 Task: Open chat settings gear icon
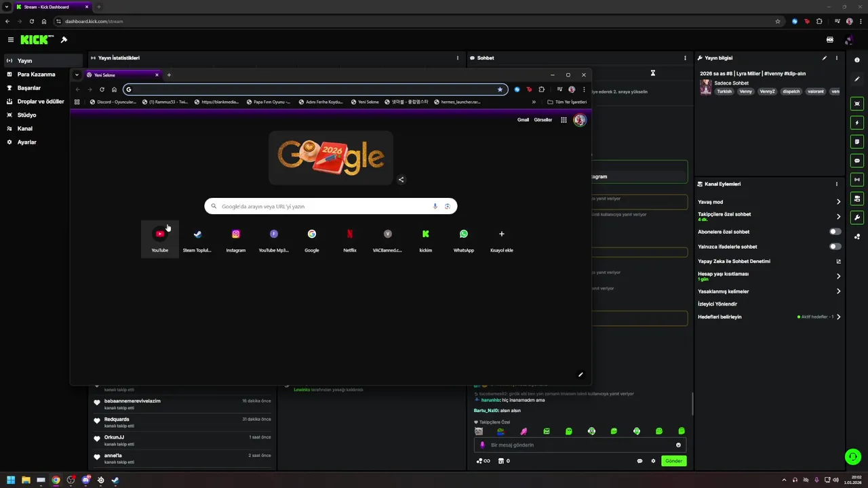pos(654,461)
